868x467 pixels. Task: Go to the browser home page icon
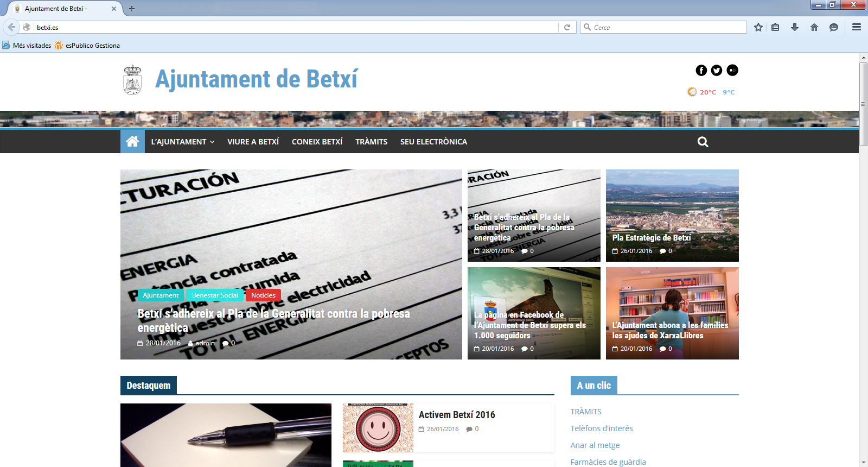pos(814,27)
